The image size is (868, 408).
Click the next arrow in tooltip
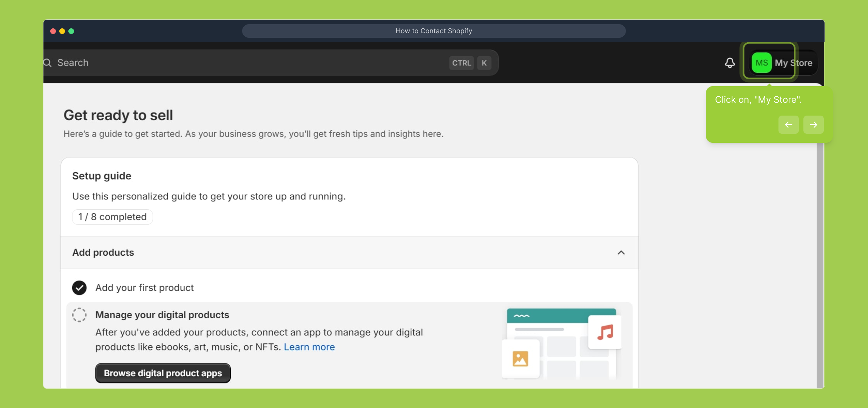pyautogui.click(x=813, y=125)
